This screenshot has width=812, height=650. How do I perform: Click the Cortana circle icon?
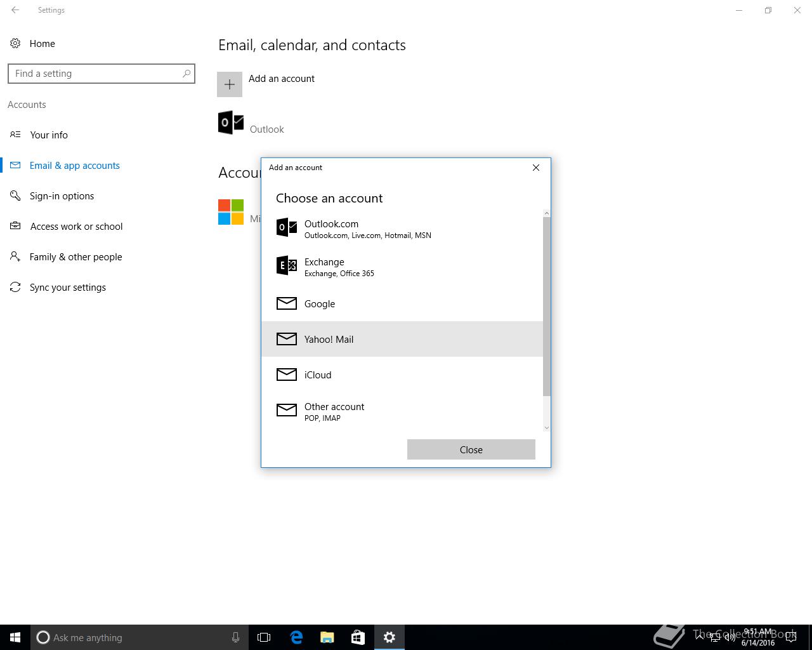(x=43, y=637)
